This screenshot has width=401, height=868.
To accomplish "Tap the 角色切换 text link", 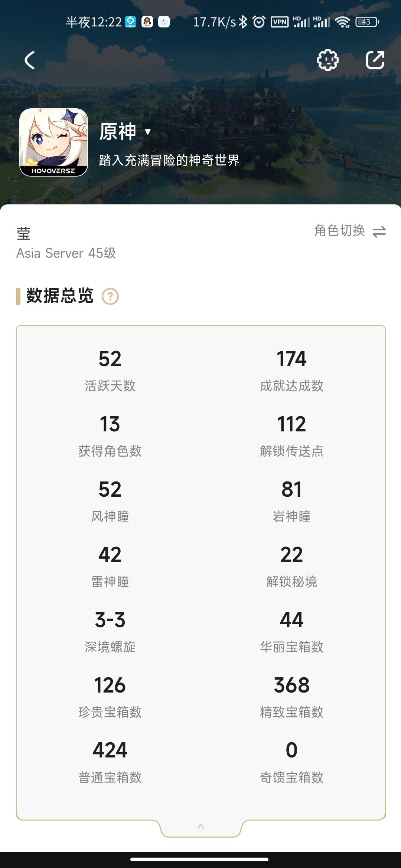I will (x=340, y=230).
